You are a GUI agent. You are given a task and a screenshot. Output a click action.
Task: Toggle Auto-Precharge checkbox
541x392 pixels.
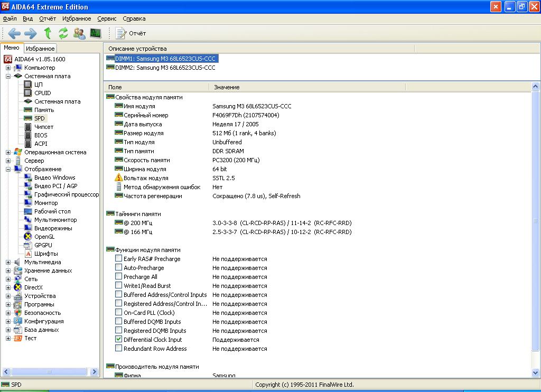click(118, 267)
